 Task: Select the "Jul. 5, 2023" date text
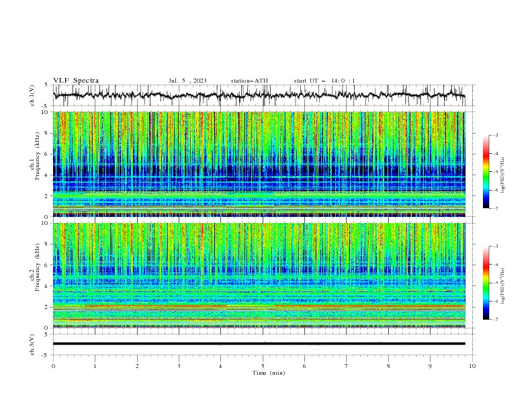coord(187,81)
